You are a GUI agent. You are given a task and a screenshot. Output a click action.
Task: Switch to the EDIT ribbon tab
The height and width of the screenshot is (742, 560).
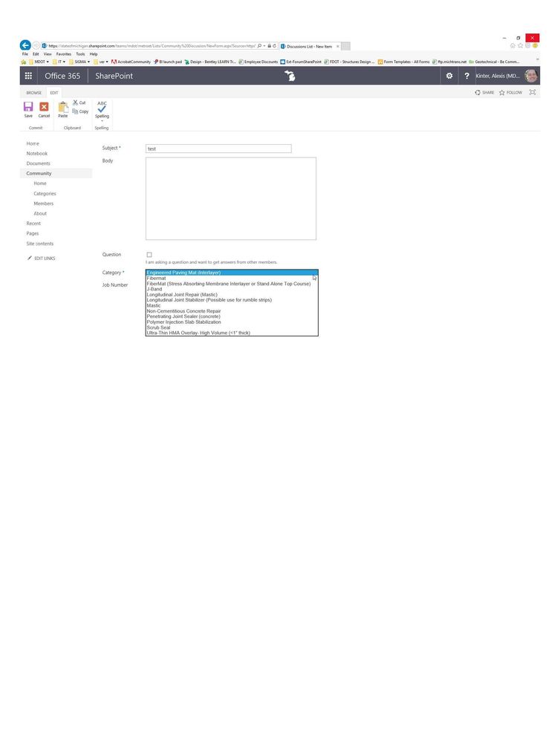(x=54, y=93)
